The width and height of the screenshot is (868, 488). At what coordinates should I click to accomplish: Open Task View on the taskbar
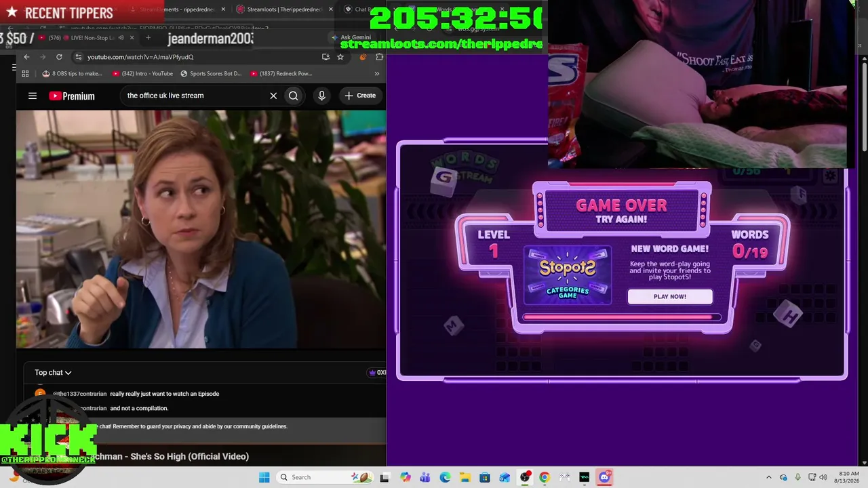384,477
